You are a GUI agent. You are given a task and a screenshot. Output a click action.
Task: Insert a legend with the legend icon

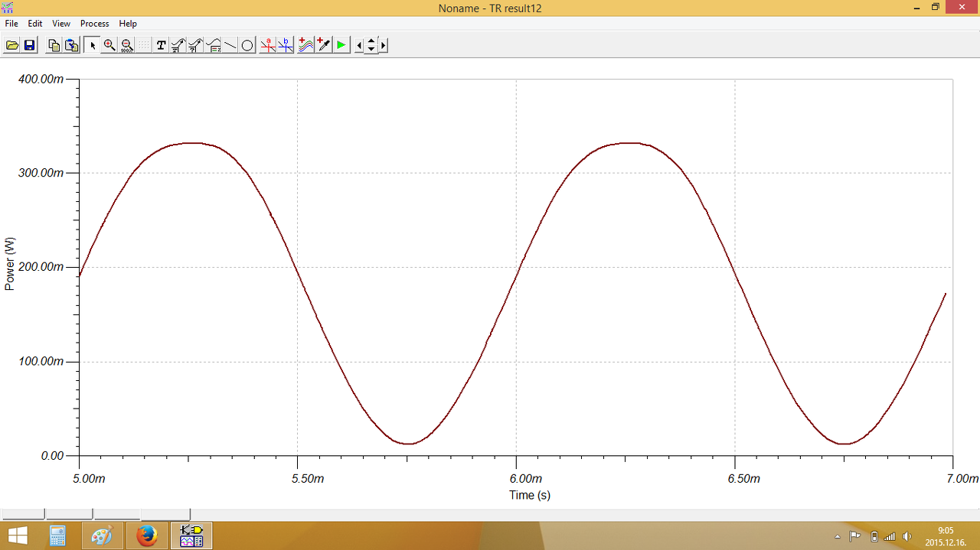point(213,45)
